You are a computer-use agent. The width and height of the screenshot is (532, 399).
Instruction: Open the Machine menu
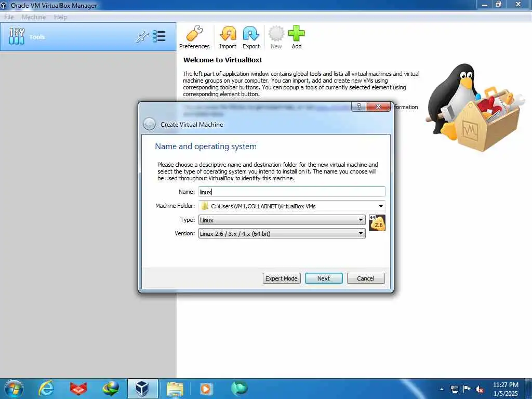point(34,17)
